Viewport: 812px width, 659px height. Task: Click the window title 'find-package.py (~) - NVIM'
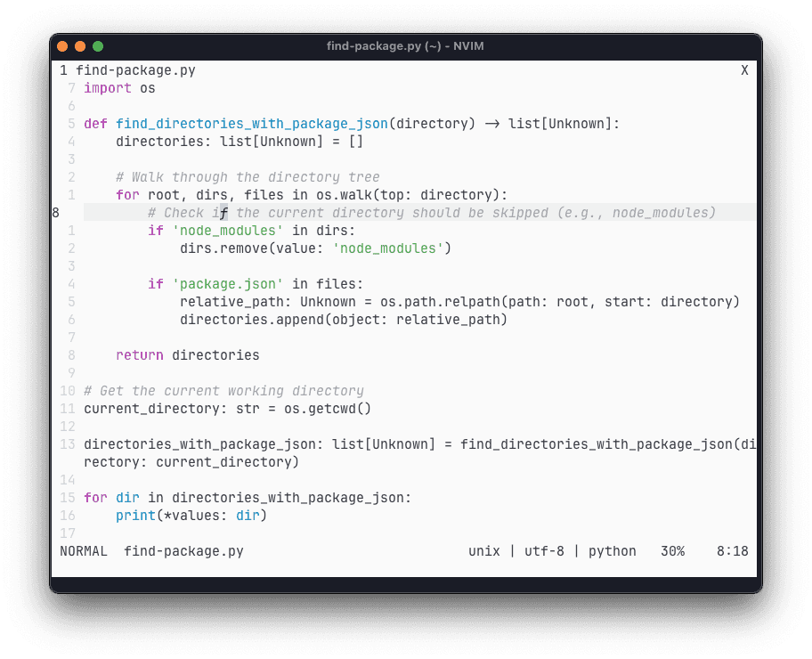tap(405, 46)
